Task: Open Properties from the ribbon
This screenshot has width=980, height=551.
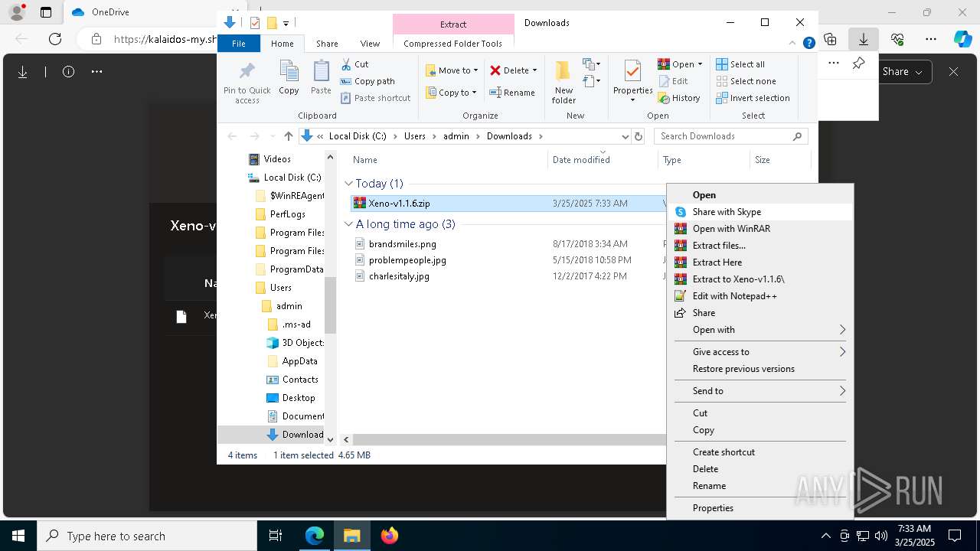Action: coord(632,81)
